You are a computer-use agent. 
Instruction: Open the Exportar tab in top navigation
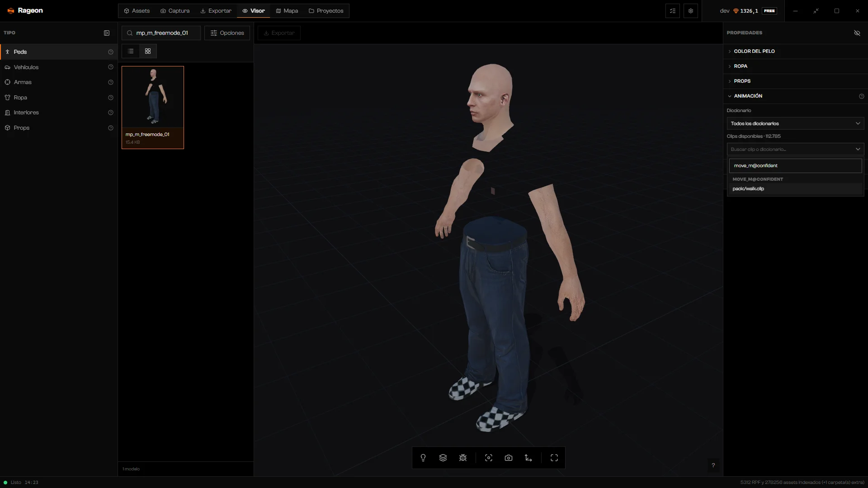[x=216, y=11]
